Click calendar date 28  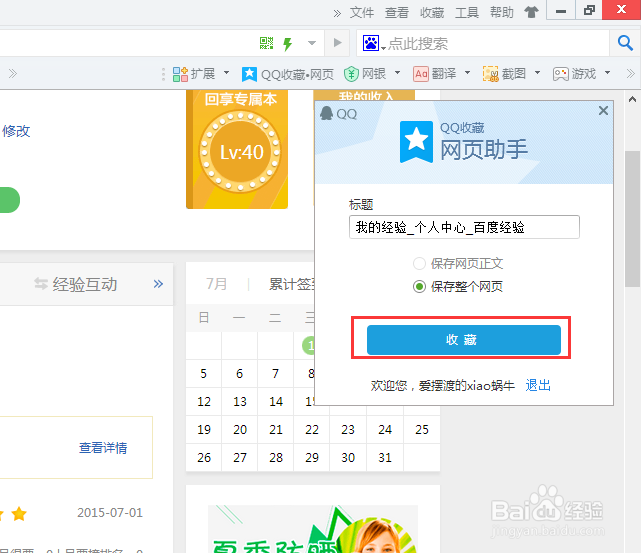point(276,457)
